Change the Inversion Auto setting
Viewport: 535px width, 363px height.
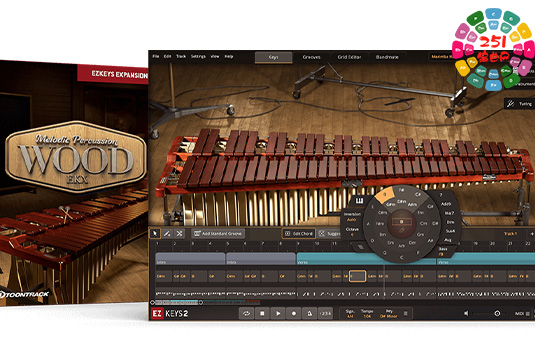[x=352, y=217]
